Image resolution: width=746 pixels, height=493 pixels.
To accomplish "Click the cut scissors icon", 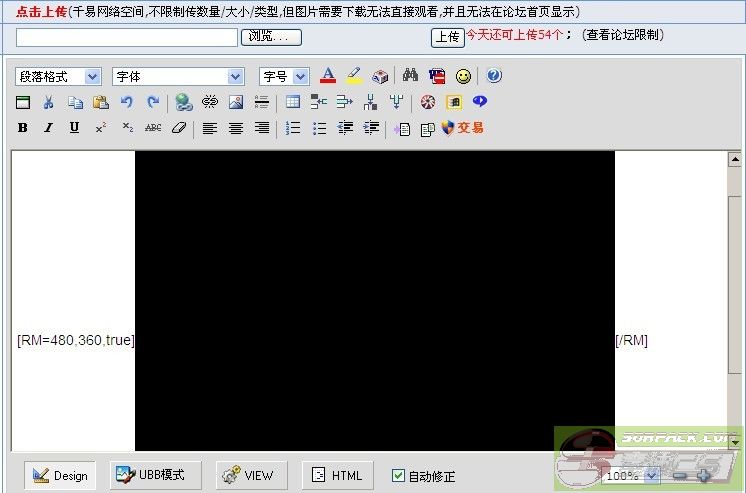I will click(48, 102).
